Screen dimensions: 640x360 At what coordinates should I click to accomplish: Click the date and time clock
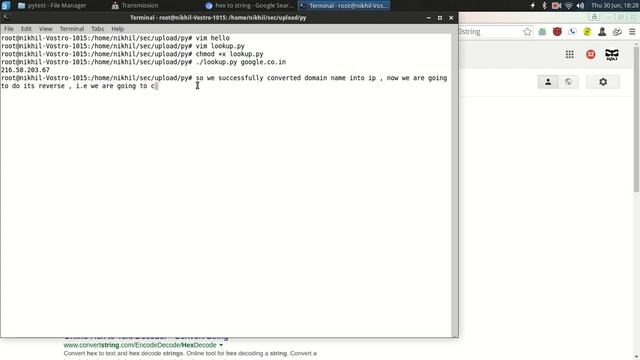pos(615,5)
